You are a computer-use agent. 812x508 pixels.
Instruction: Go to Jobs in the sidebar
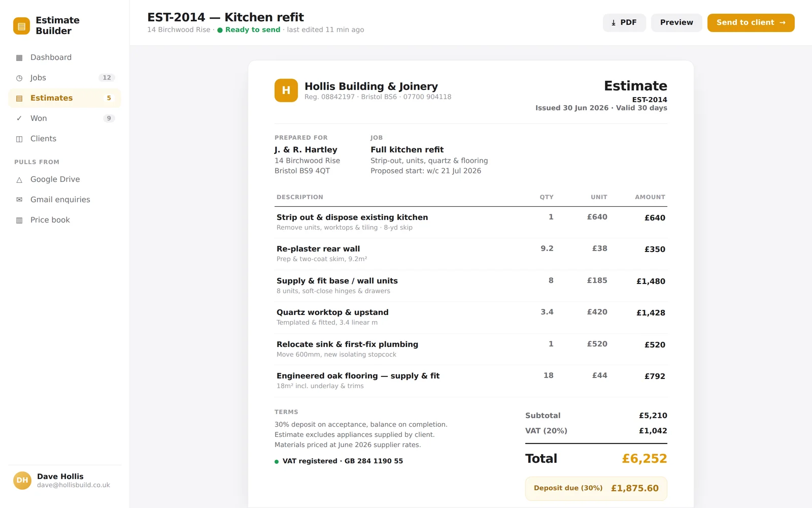[x=64, y=78]
